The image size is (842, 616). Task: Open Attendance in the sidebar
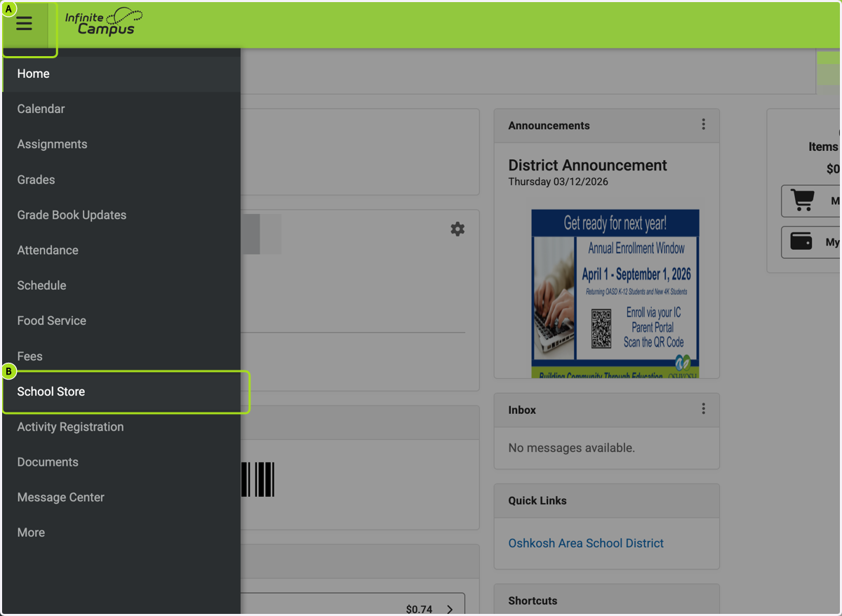click(121, 250)
